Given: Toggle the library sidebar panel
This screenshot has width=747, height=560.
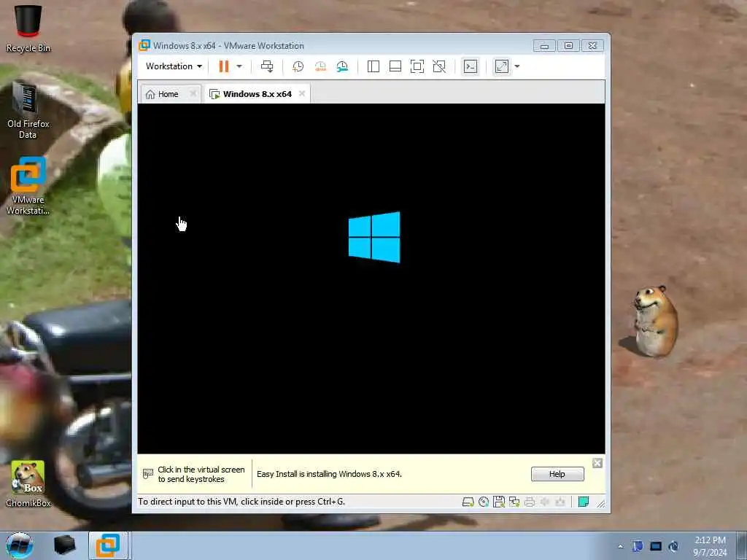Looking at the screenshot, I should point(373,66).
